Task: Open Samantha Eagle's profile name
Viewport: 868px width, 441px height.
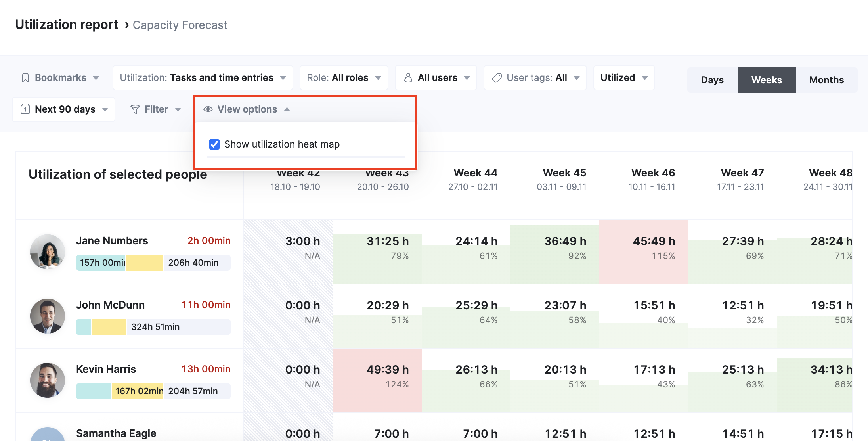Action: 116,433
